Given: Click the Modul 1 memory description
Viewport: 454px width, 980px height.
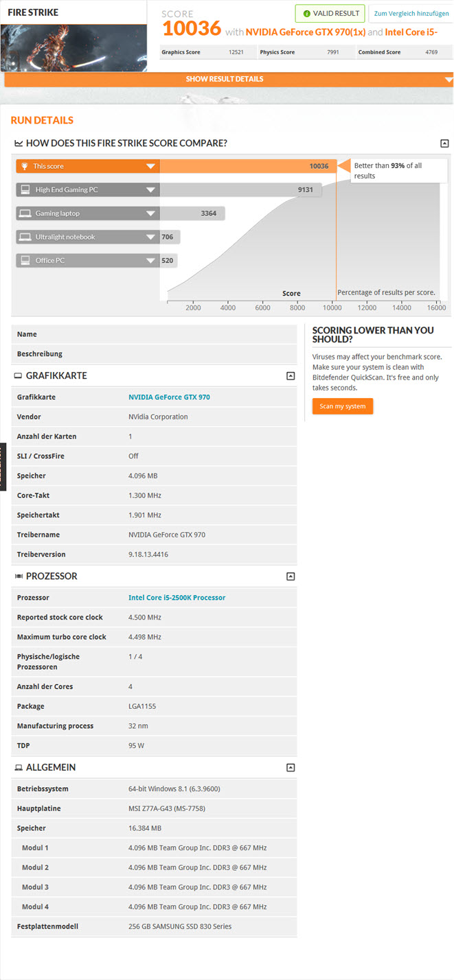Looking at the screenshot, I should (198, 848).
